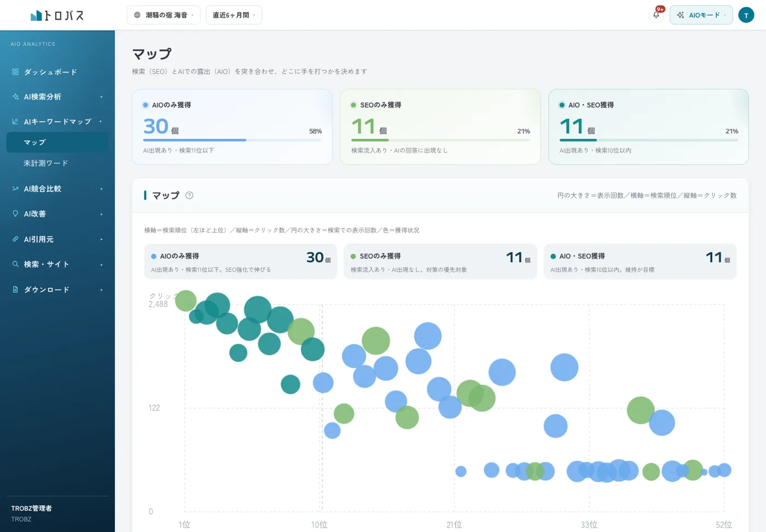Toggle AIO・SEO獲得 legend filter card
This screenshot has width=766, height=532.
pyautogui.click(x=640, y=262)
